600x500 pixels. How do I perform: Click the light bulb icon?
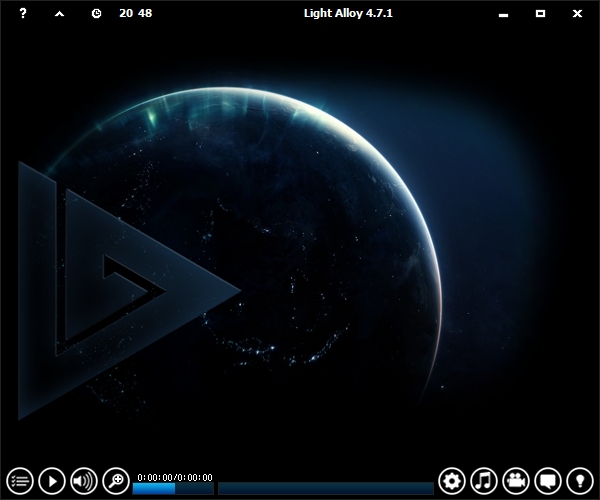click(580, 481)
